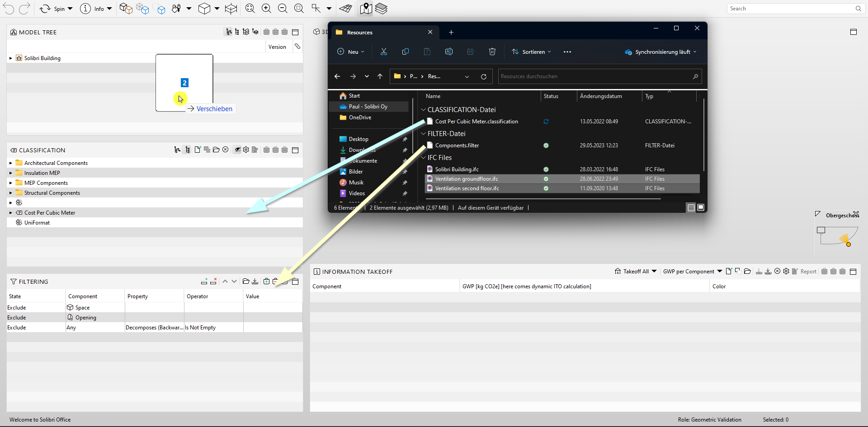Click the Synchronisierung läuft status button
Image resolution: width=868 pixels, height=427 pixels.
(x=660, y=52)
